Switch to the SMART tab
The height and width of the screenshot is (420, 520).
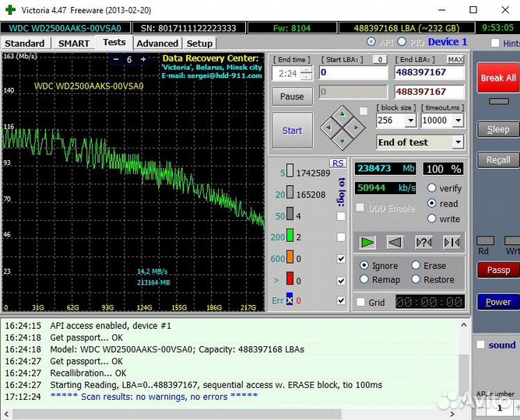pyautogui.click(x=74, y=44)
